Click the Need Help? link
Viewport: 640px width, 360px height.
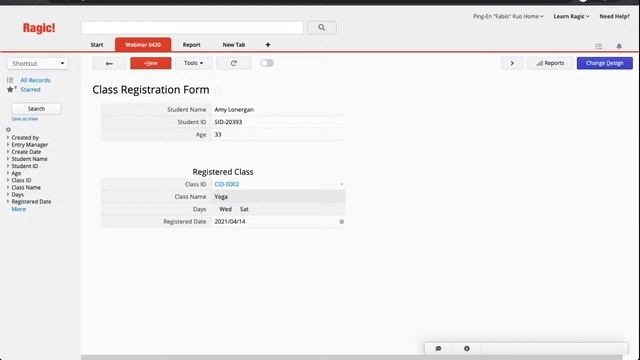pos(614,16)
